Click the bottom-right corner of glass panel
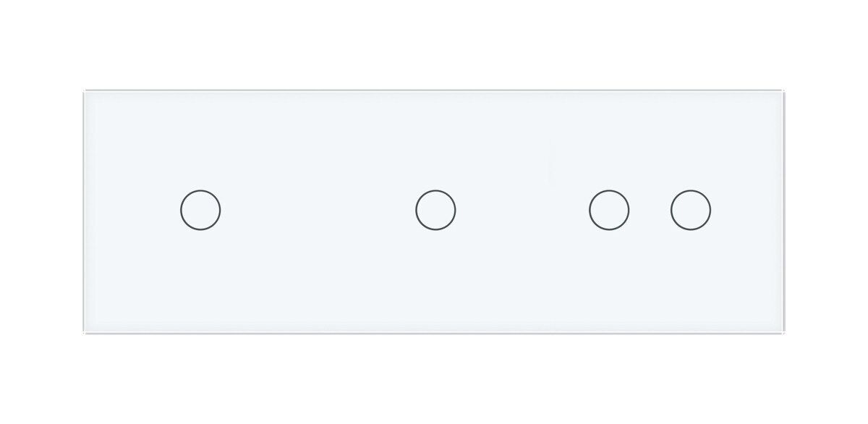 pos(785,332)
